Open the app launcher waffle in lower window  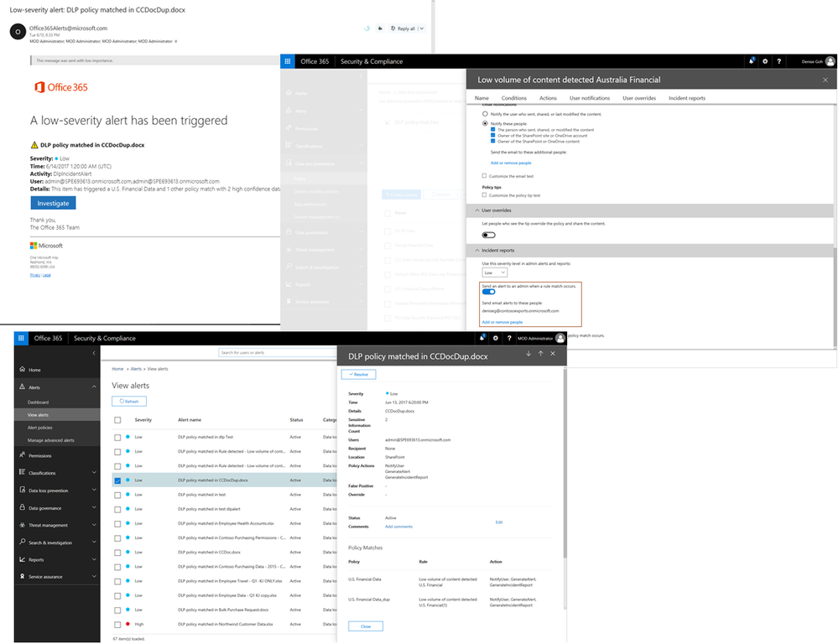(x=21, y=338)
